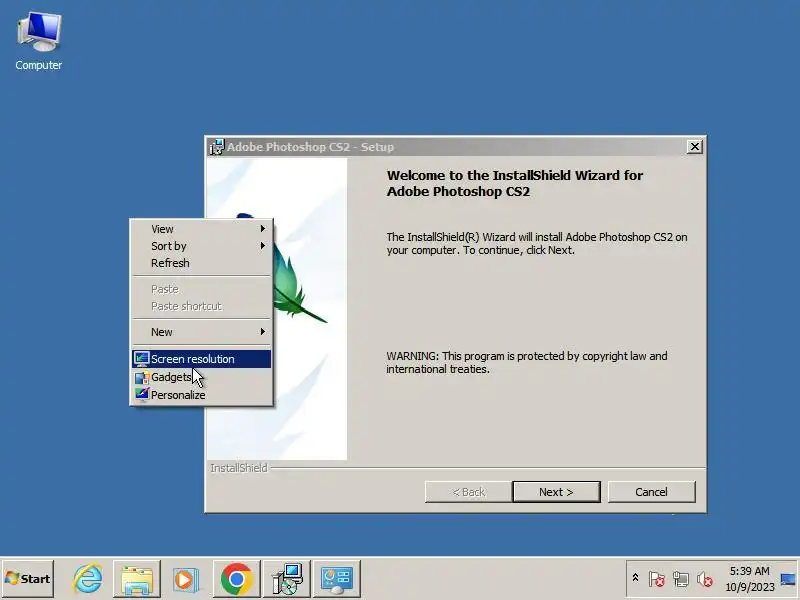Click the copyright WARNING text
Screen dimensions: 800x600
(527, 362)
